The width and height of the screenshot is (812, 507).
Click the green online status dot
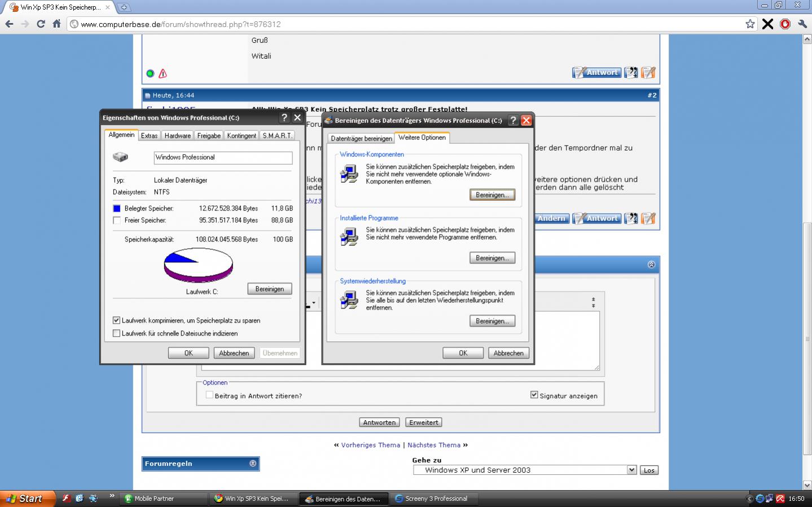[x=150, y=73]
